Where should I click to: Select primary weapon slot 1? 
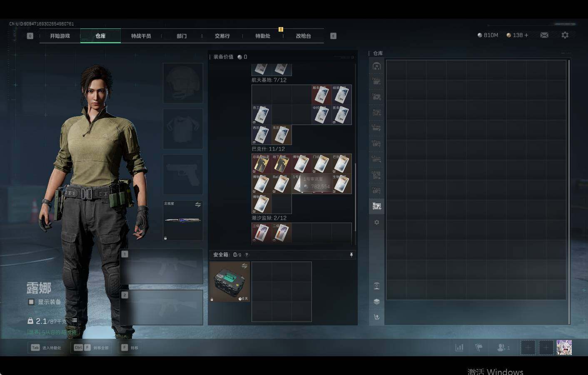click(162, 267)
